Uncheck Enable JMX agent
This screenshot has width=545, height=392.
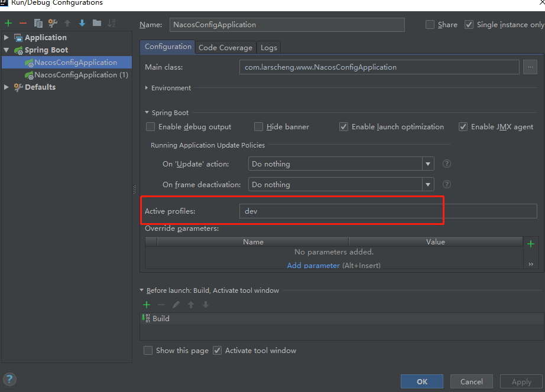[463, 127]
